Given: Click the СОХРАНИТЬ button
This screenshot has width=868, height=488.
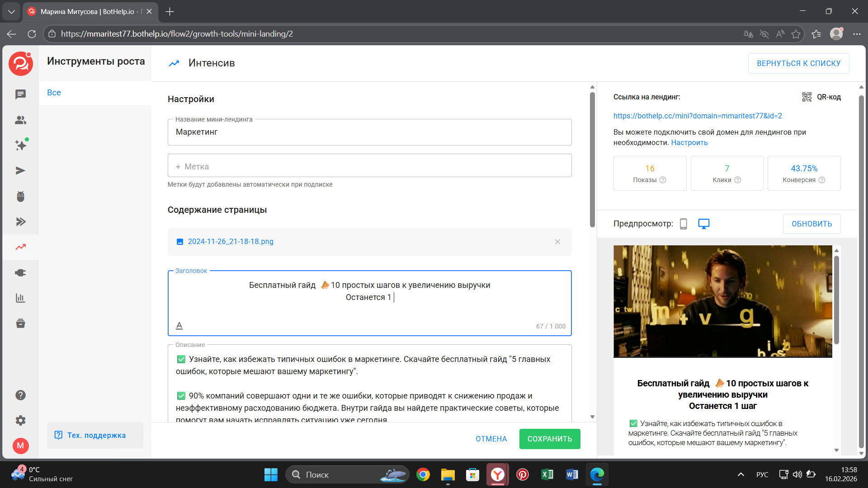Looking at the screenshot, I should click(x=549, y=439).
